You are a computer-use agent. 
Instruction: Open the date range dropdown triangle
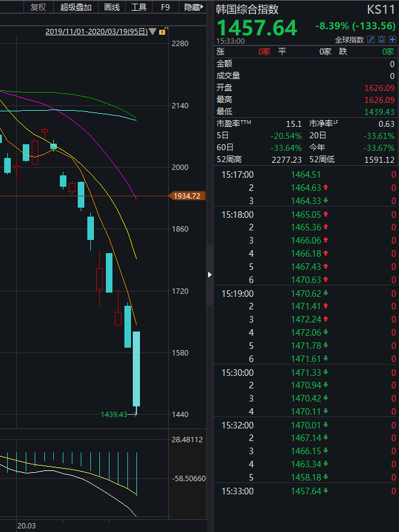pyautogui.click(x=153, y=32)
